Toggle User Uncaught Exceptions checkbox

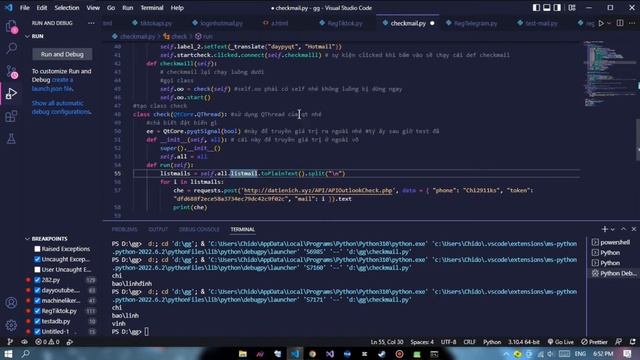[37, 269]
